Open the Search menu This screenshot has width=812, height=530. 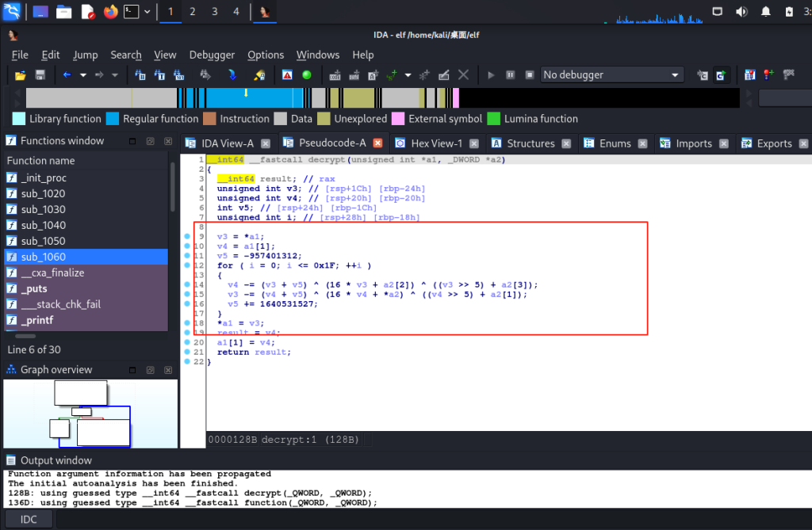point(126,55)
